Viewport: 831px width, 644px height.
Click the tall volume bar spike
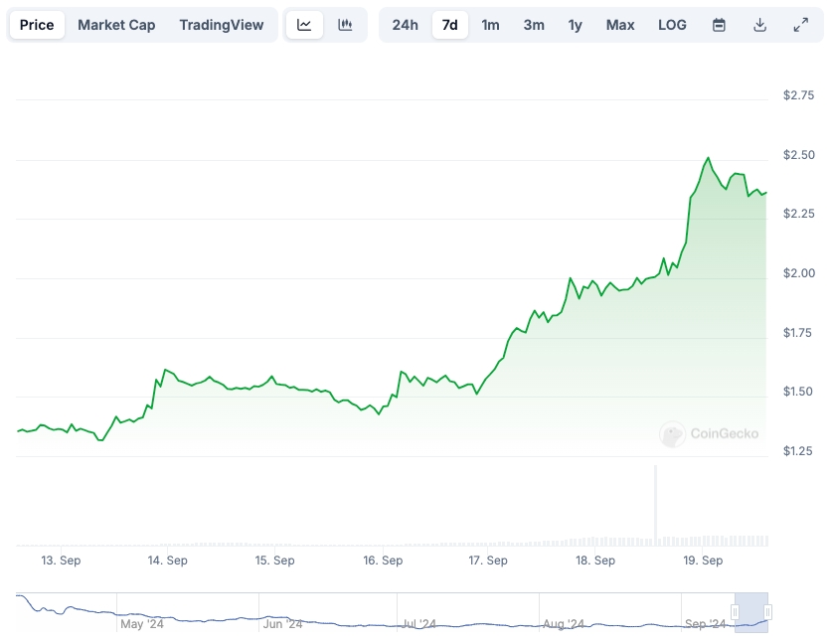pos(656,505)
